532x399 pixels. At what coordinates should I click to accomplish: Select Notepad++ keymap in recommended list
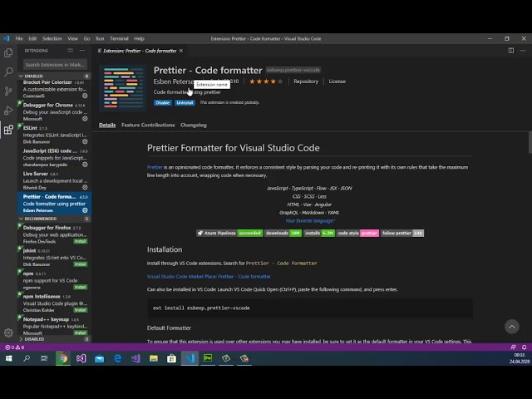coord(54,326)
